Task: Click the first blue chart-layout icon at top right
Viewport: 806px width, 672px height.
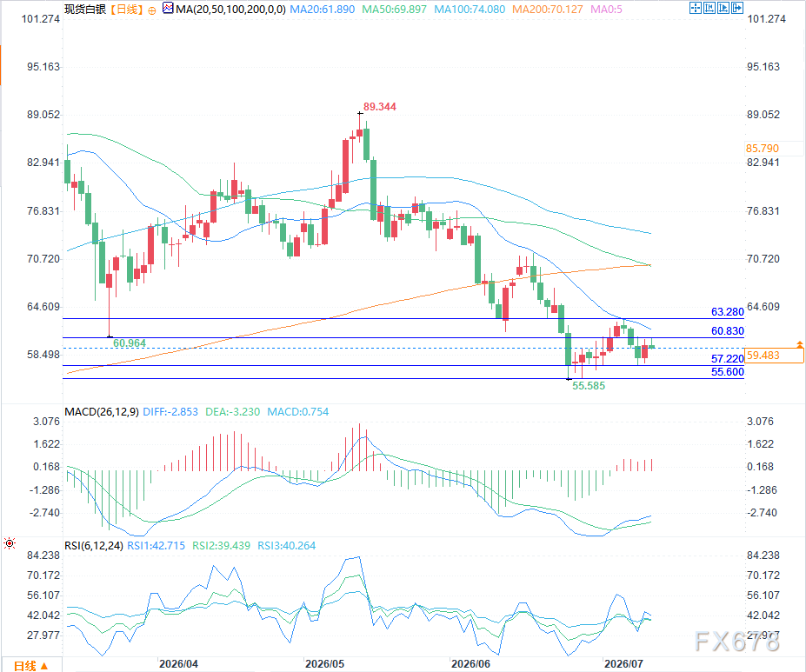Action: point(695,8)
